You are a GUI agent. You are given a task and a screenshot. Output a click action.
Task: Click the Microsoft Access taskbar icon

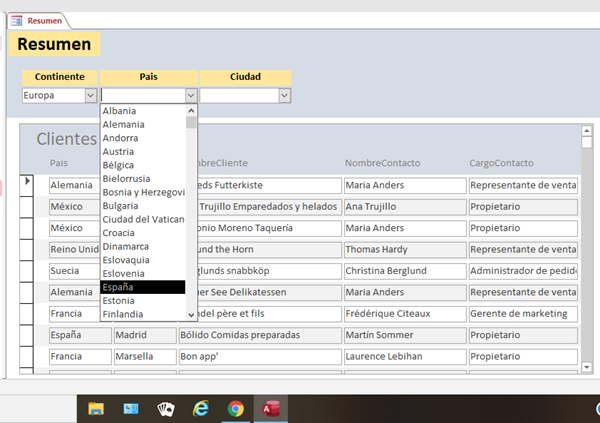click(x=271, y=408)
